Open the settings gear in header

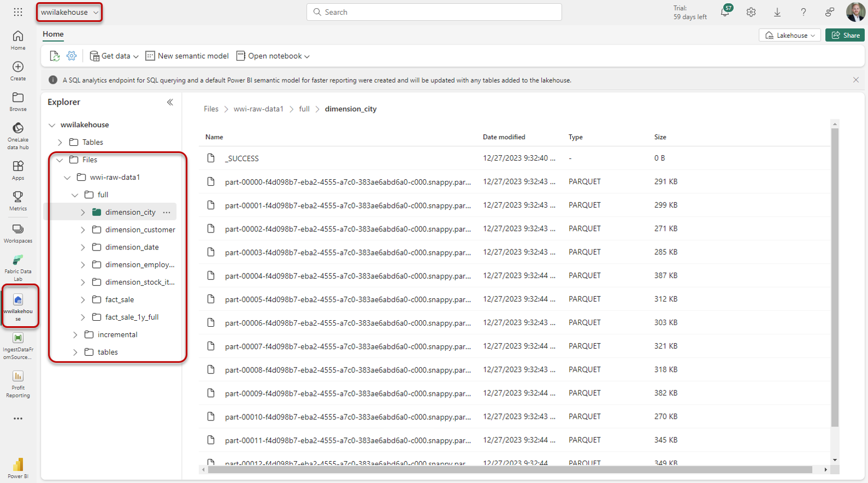[751, 12]
